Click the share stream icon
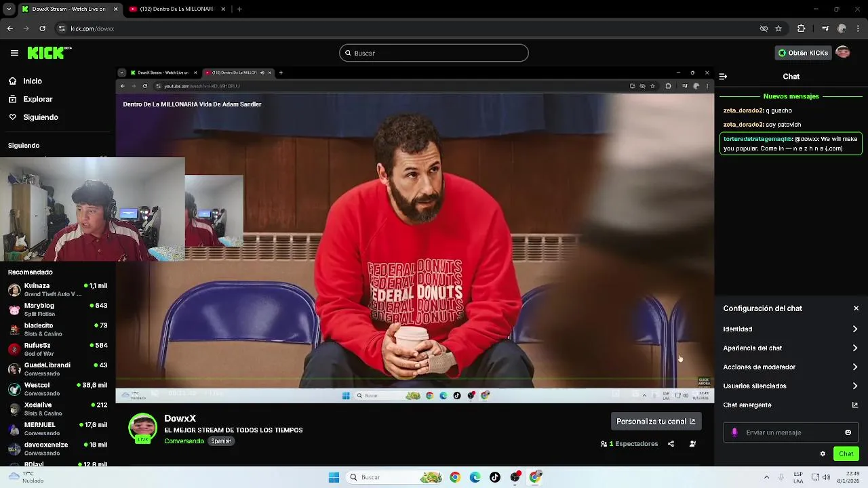868x488 pixels. (x=671, y=444)
